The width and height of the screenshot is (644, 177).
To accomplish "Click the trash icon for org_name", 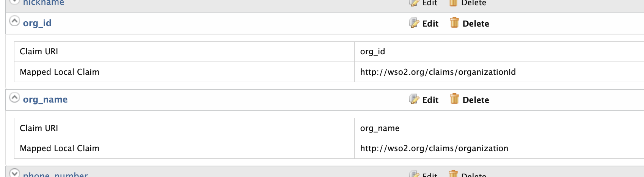I will (454, 99).
